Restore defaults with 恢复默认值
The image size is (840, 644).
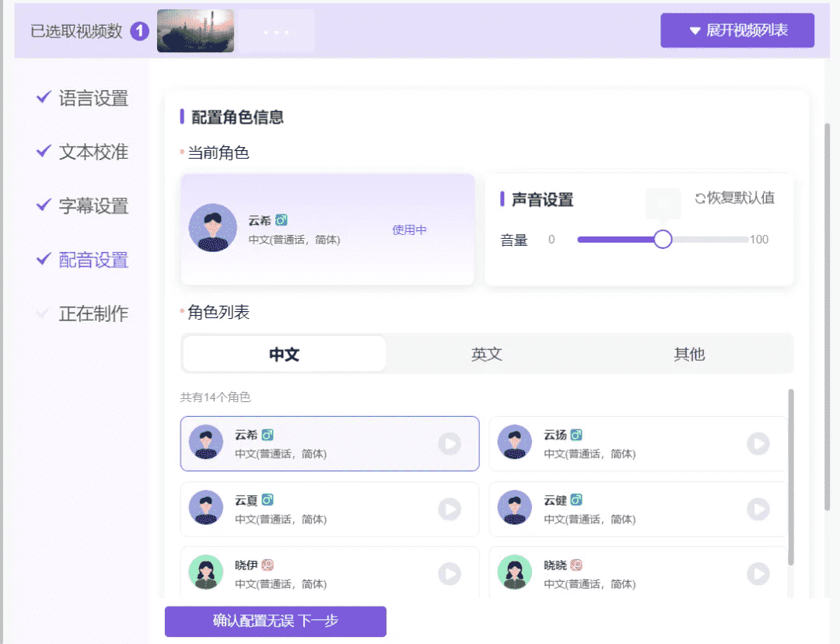[x=734, y=198]
